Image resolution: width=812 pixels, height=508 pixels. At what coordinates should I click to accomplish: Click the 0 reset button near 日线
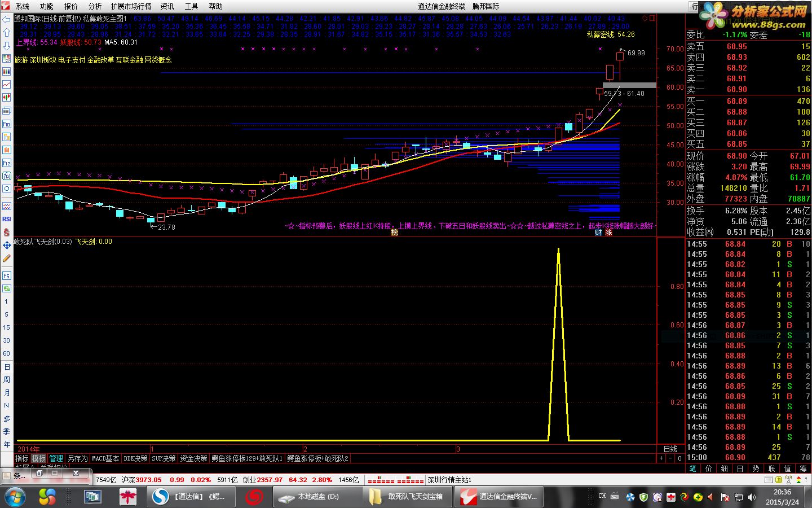coord(679,458)
